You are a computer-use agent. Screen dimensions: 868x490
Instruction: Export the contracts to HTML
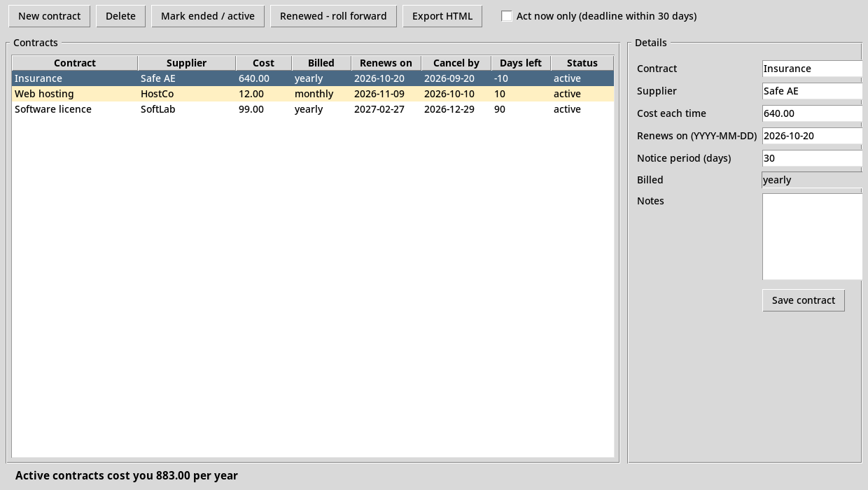pos(442,16)
